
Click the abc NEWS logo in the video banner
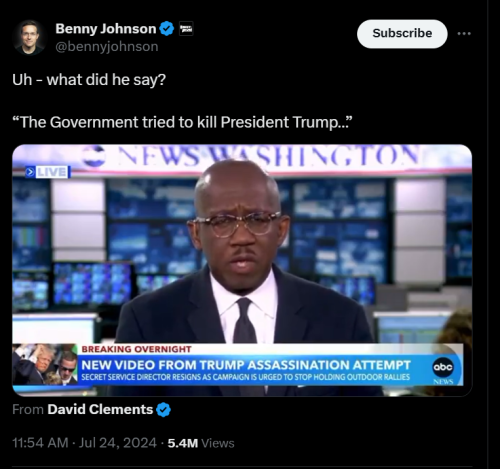(x=443, y=370)
